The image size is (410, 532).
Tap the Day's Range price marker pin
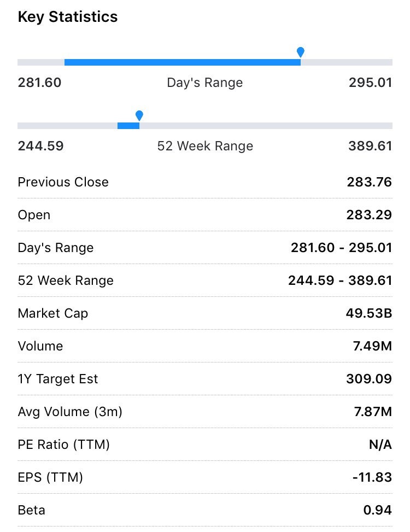(x=300, y=52)
